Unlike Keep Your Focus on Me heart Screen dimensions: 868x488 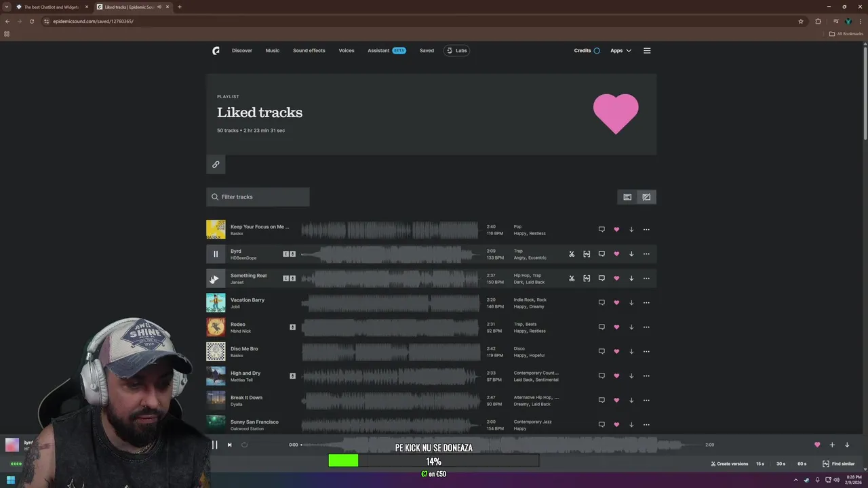tap(616, 230)
